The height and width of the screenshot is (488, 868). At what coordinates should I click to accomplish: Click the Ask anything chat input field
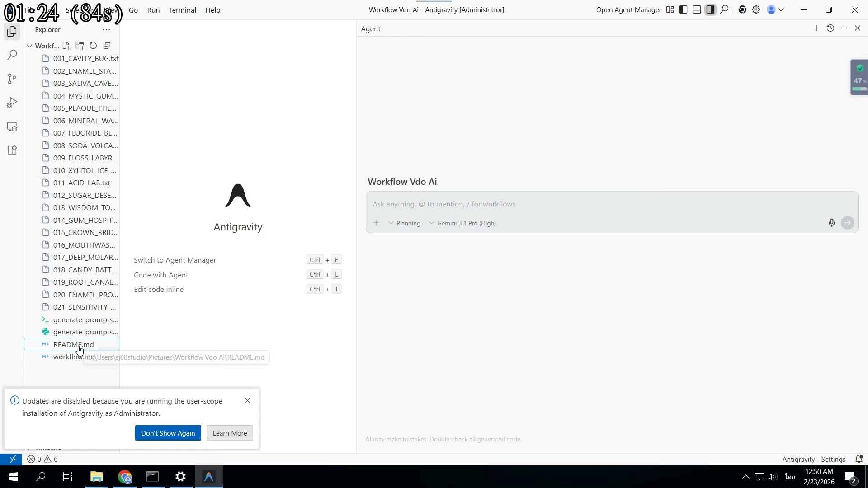coord(542,204)
